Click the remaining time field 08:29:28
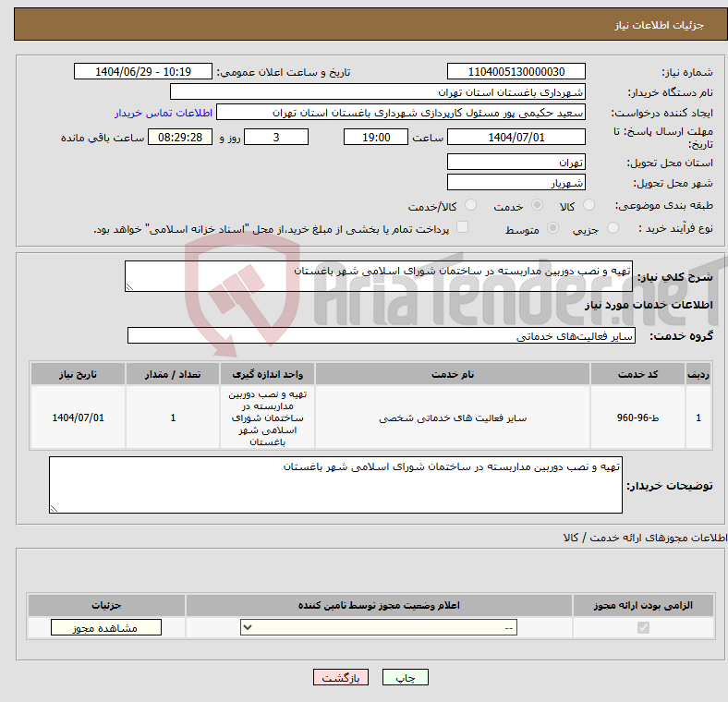This screenshot has height=702, width=728. [180, 137]
